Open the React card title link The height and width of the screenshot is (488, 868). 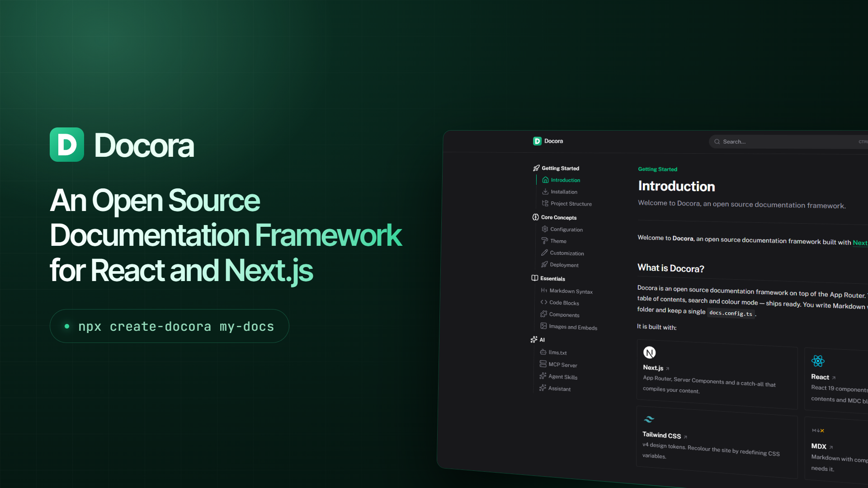pyautogui.click(x=820, y=377)
